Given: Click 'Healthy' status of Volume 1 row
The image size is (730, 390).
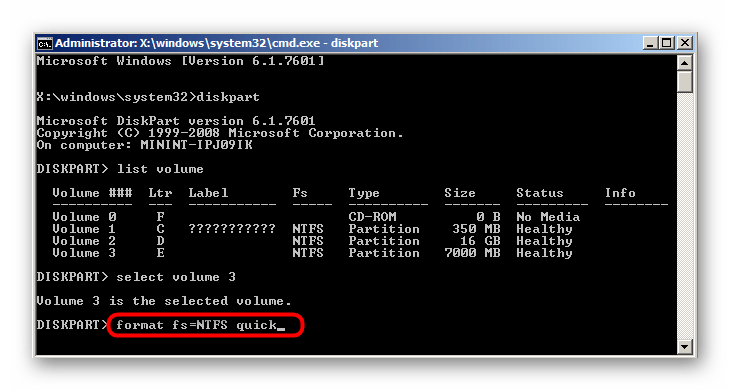Looking at the screenshot, I should (544, 229).
